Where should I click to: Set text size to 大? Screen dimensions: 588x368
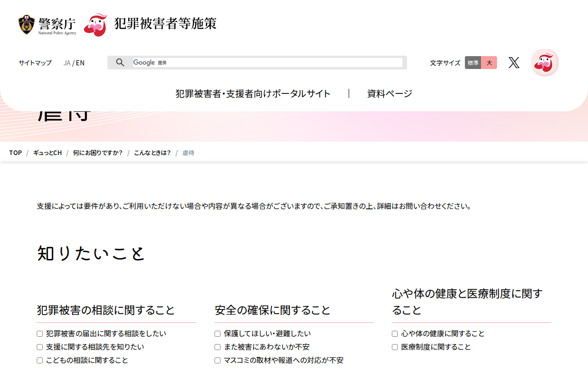489,63
